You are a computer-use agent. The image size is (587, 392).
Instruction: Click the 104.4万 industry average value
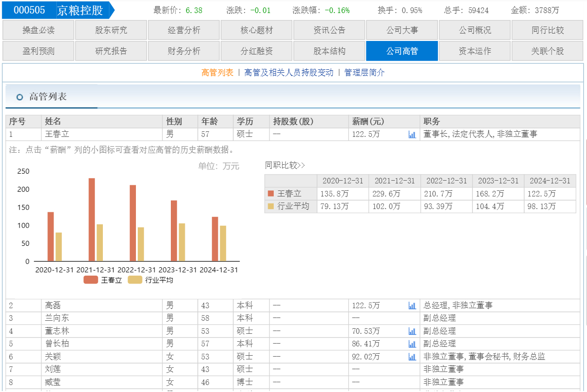point(490,206)
